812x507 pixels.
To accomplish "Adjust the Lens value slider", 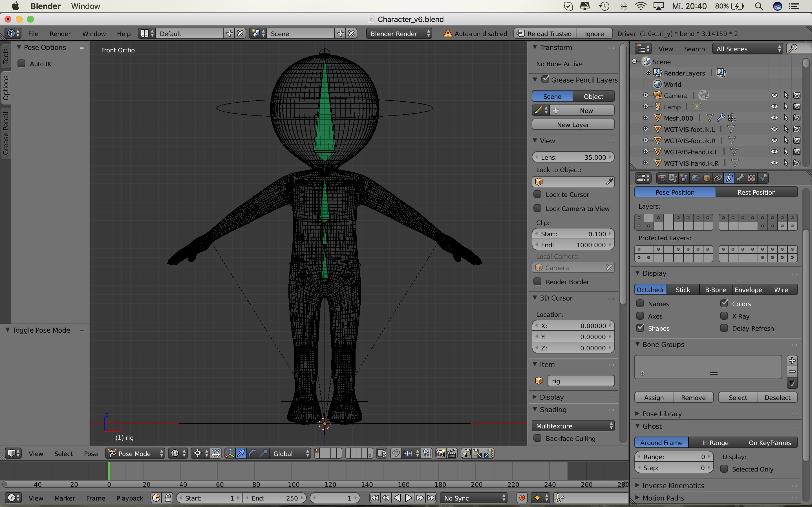I will point(573,157).
